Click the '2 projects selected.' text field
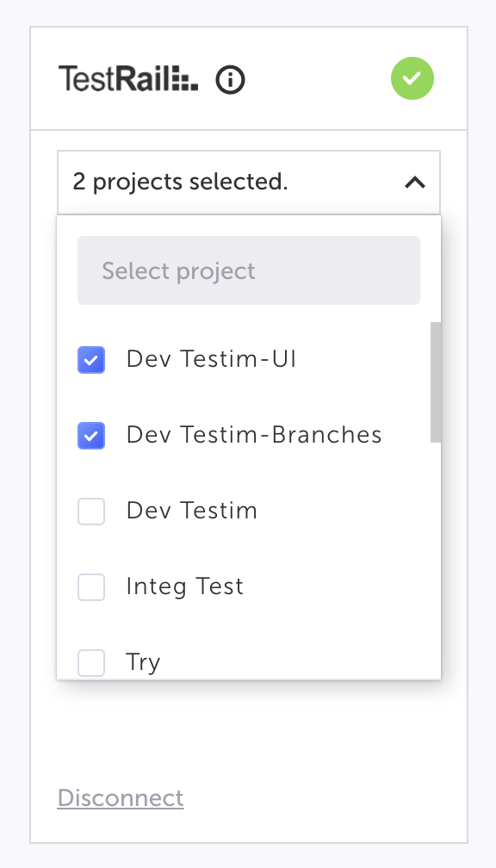The height and width of the screenshot is (868, 496). click(249, 183)
